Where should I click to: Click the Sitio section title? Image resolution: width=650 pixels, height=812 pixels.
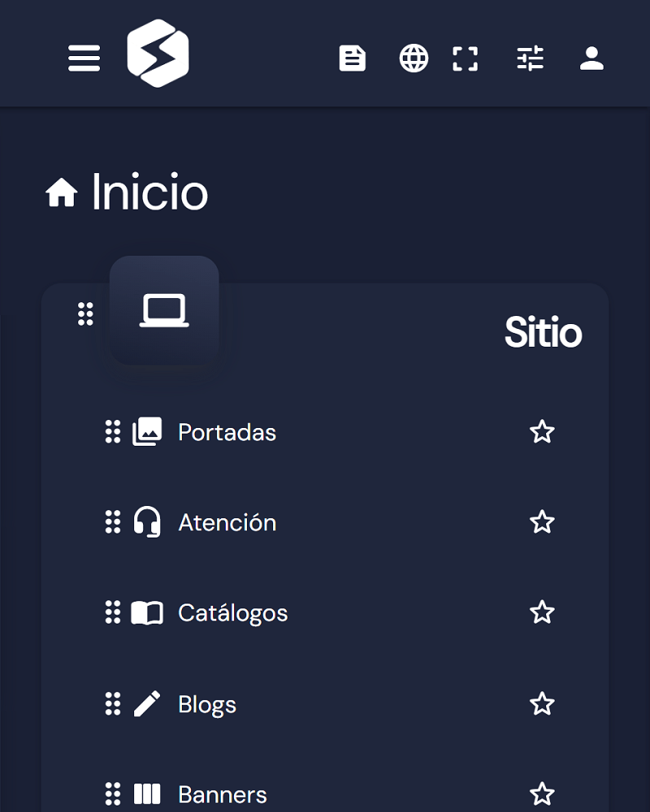(x=544, y=332)
